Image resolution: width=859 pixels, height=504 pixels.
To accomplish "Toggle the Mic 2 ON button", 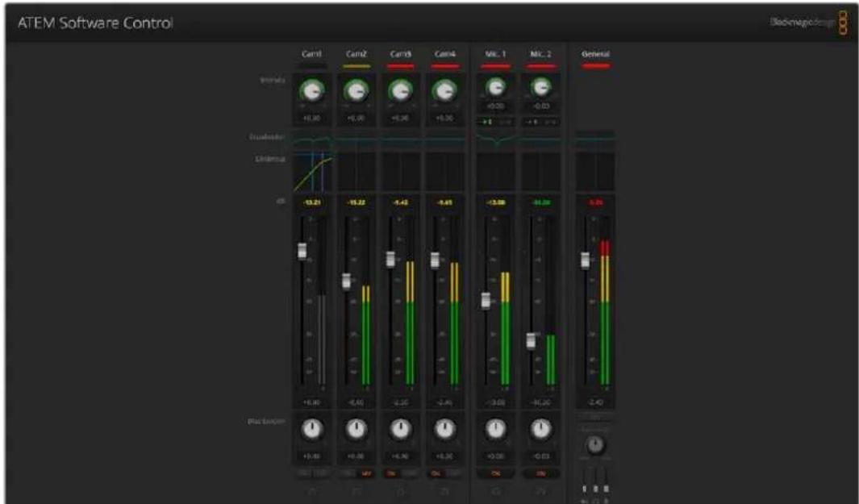I will click(540, 473).
